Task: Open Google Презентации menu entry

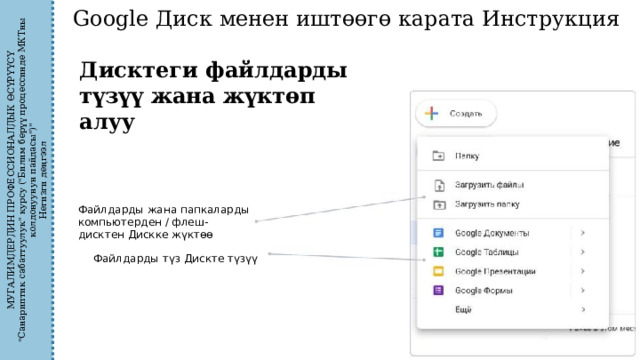Action: coord(513,271)
